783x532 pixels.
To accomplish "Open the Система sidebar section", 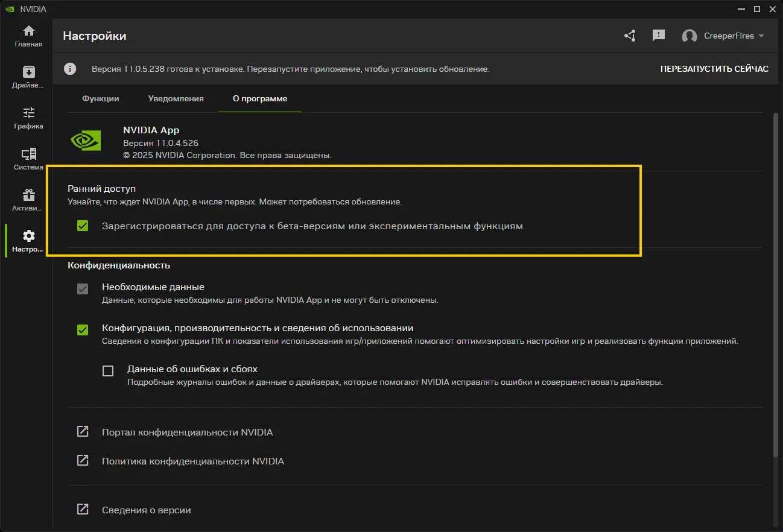I will tap(28, 159).
